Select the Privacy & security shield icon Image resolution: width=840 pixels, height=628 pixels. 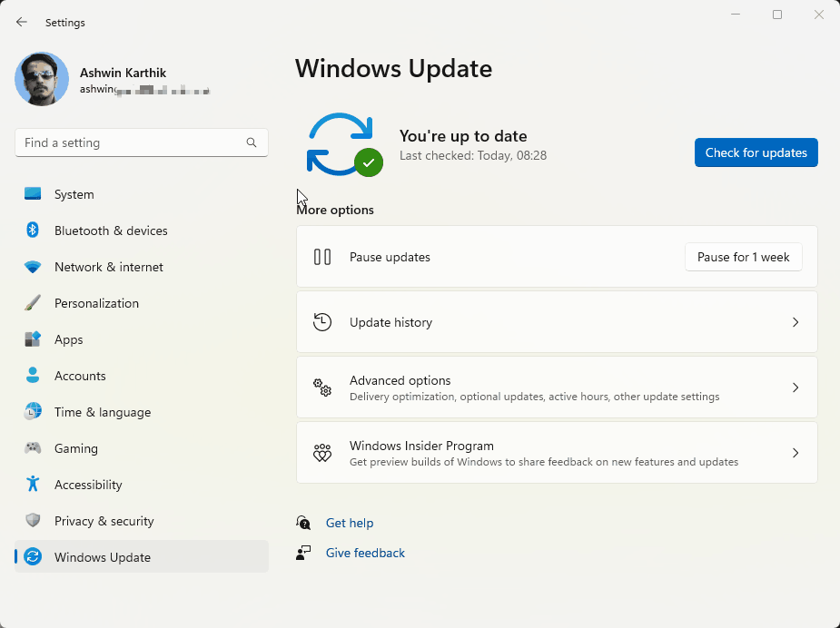[33, 520]
